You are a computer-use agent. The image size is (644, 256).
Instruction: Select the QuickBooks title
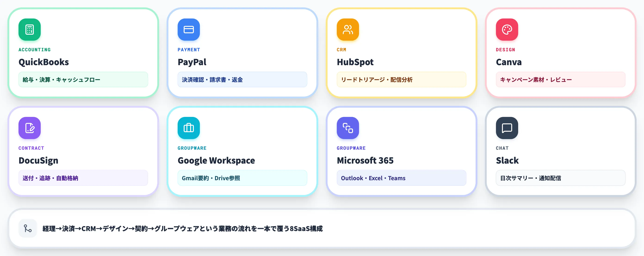pos(44,62)
